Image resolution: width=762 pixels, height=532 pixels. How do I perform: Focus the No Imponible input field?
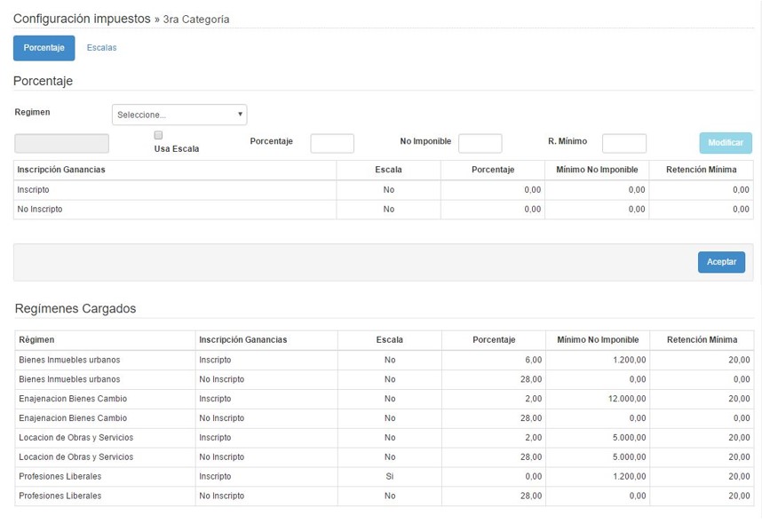click(480, 143)
